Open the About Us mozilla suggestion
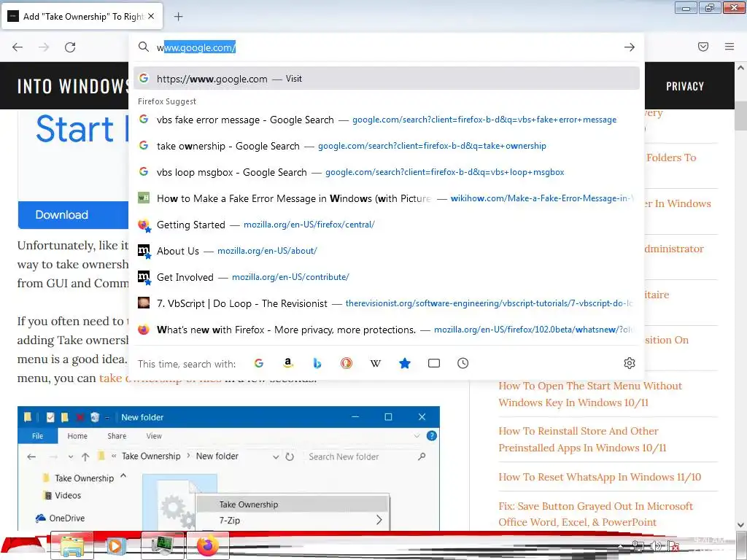The image size is (747, 560). pyautogui.click(x=387, y=251)
